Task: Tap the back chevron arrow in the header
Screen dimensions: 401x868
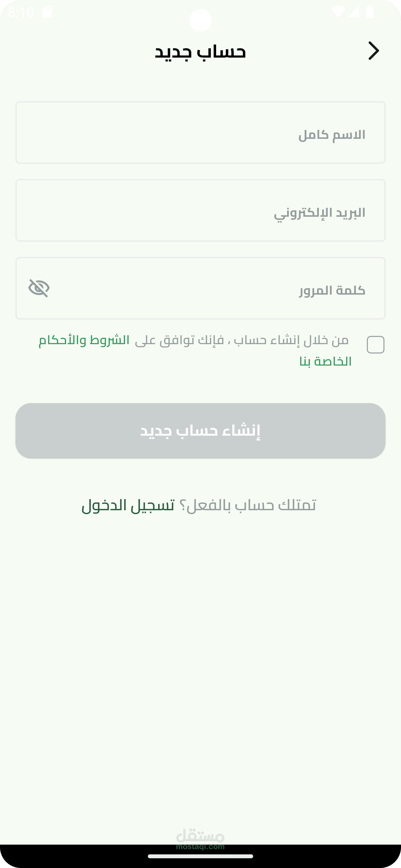Action: [374, 51]
